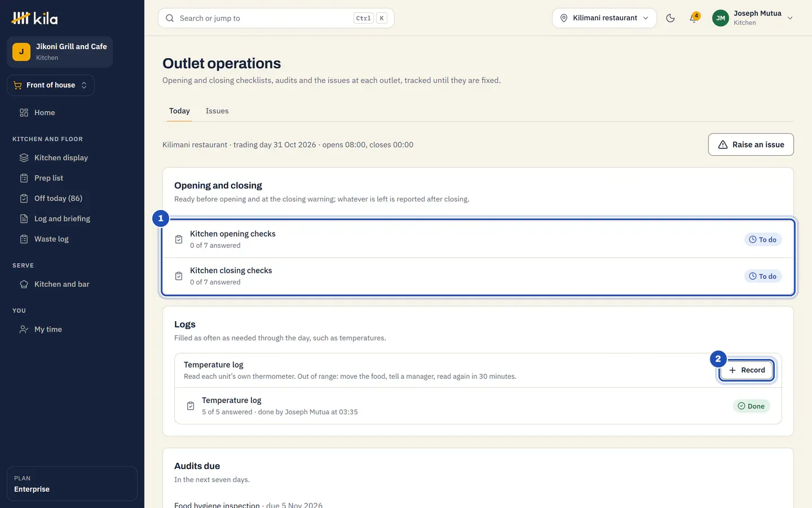Screen dimensions: 812x508
Task: Click clipboard icon beside Kitchen opening checks
Action: point(179,239)
